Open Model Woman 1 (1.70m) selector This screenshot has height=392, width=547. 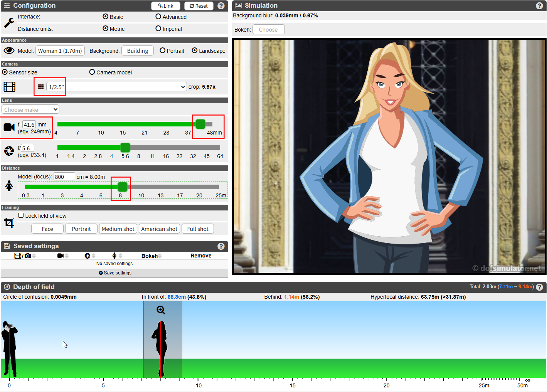click(x=60, y=51)
